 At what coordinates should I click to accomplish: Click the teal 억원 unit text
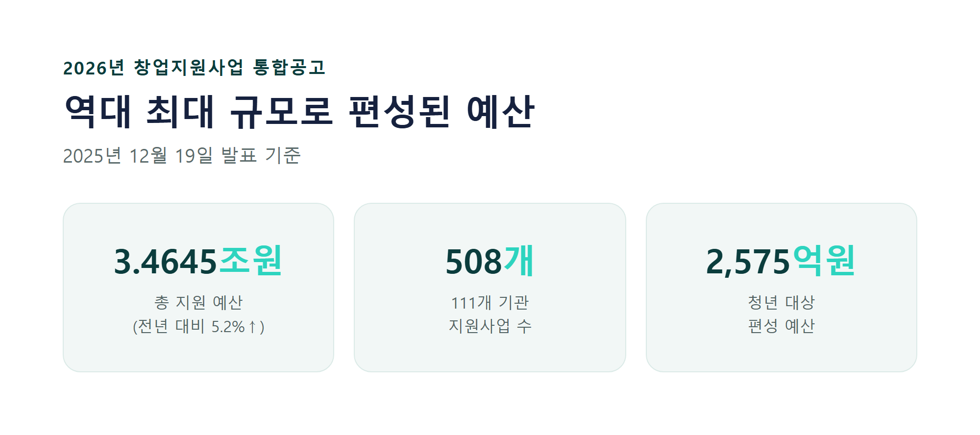(824, 261)
